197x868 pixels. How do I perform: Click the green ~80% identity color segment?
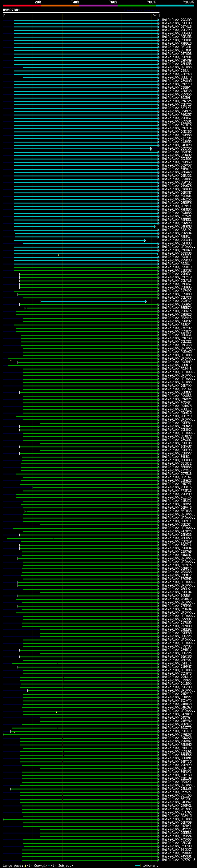(x=137, y=6)
